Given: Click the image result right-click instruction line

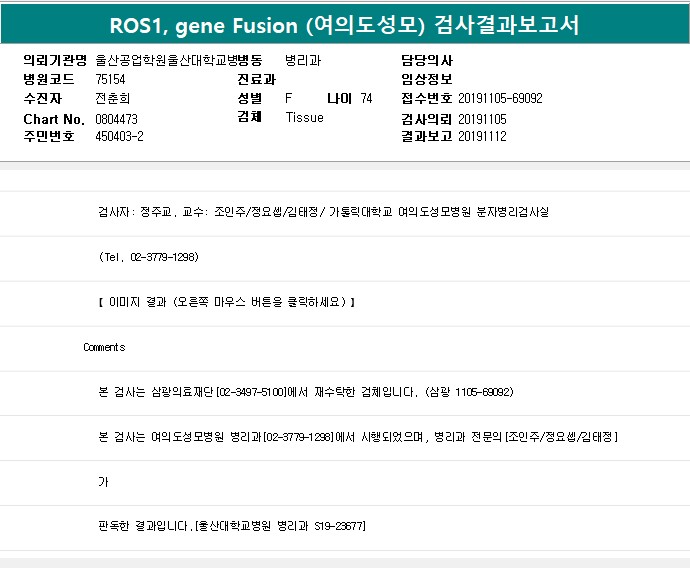Looking at the screenshot, I should 227,301.
